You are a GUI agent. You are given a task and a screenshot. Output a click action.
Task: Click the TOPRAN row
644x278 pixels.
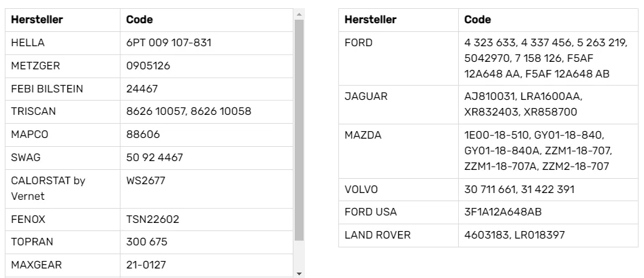(x=149, y=243)
